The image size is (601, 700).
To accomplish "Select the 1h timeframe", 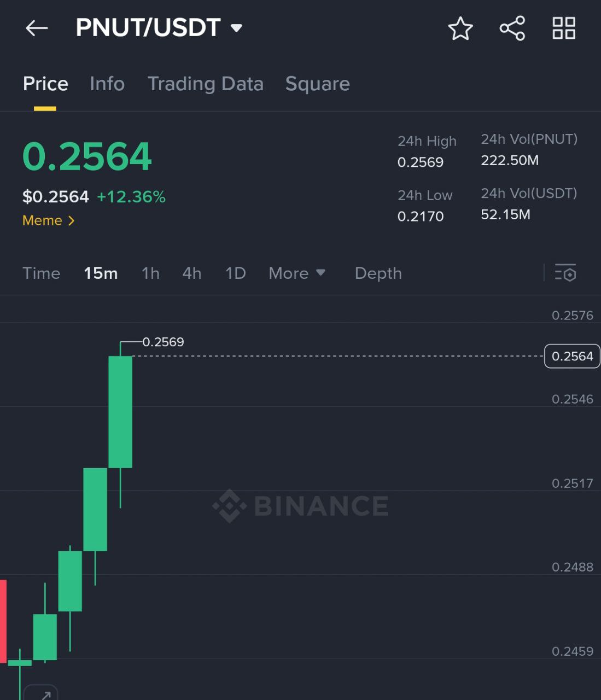I will tap(150, 273).
